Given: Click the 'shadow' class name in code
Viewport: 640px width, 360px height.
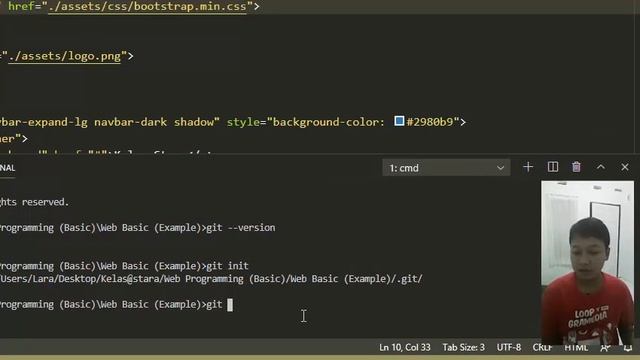Looking at the screenshot, I should point(194,122).
